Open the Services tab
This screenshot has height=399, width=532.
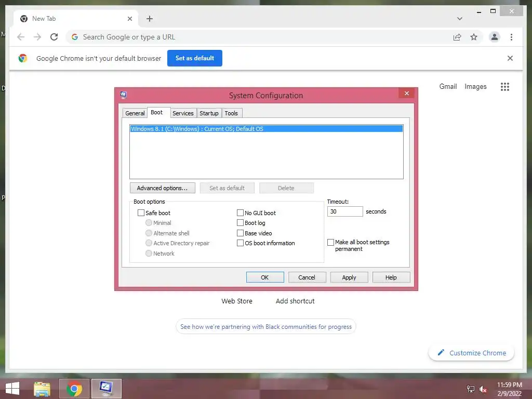pos(183,113)
